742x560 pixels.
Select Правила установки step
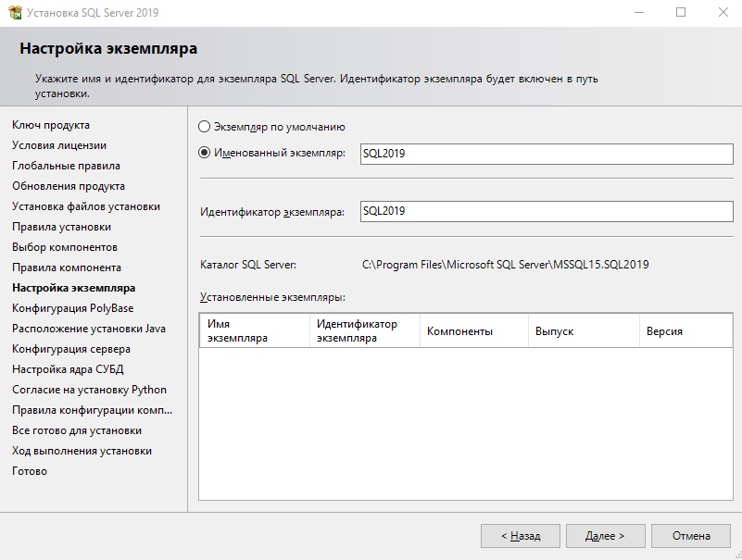61,227
